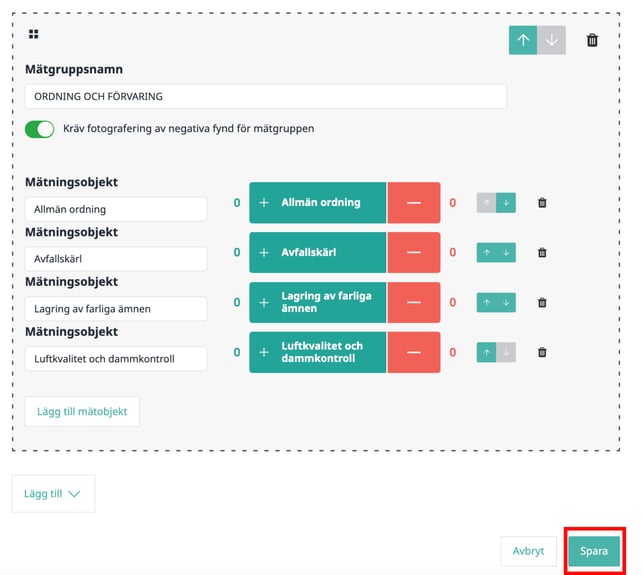643x575 pixels.
Task: Click the Mätgruppsnamn text field
Action: pyautogui.click(x=265, y=96)
